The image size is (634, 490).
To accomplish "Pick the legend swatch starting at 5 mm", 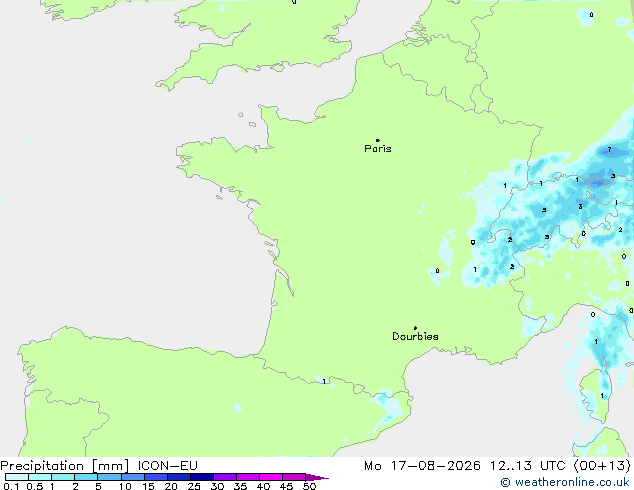I will tap(110, 477).
